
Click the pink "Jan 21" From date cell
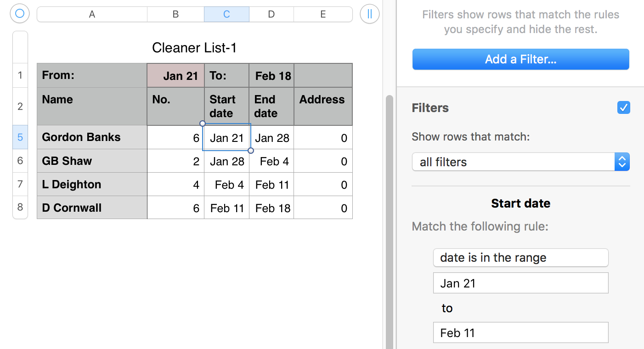pyautogui.click(x=175, y=76)
